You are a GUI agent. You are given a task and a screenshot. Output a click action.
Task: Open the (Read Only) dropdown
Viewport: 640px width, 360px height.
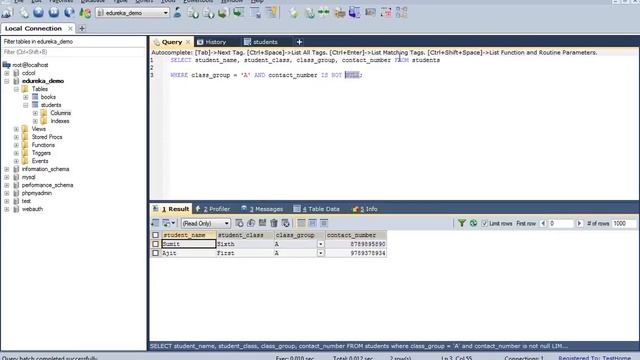(206, 223)
